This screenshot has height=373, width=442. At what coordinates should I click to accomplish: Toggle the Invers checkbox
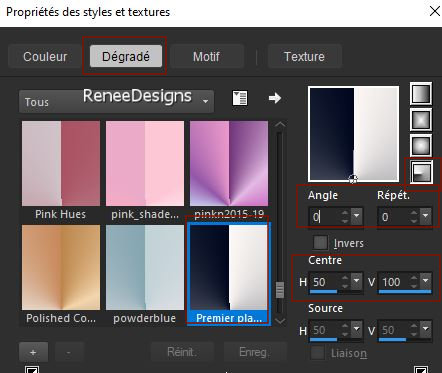(x=320, y=243)
